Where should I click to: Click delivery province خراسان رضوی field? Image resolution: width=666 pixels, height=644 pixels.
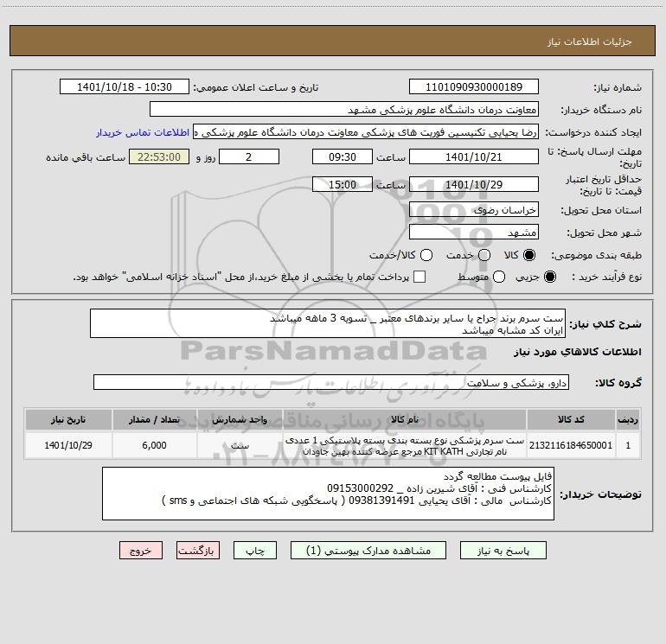coord(474,209)
